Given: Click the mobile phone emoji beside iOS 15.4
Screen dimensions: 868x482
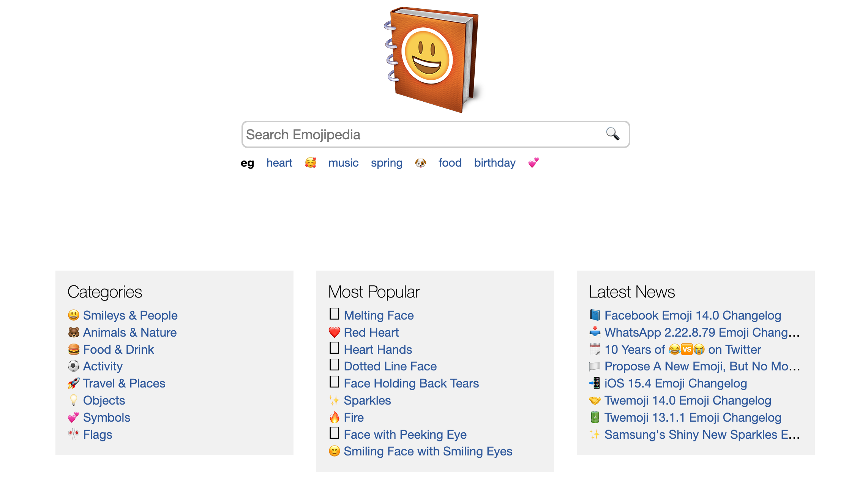Looking at the screenshot, I should click(595, 383).
